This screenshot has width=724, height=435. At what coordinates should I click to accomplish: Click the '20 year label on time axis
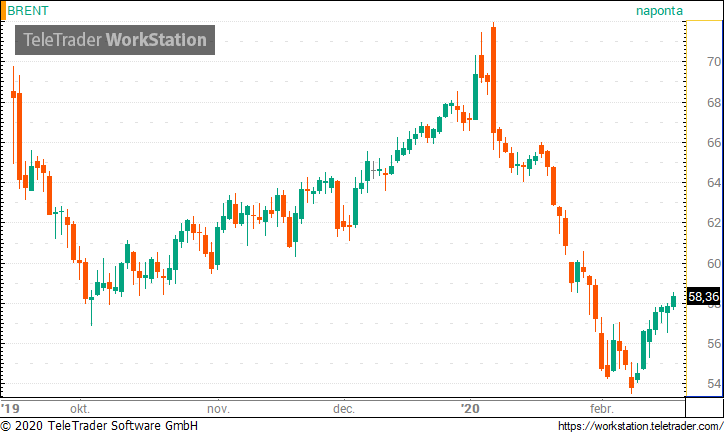[x=471, y=409]
